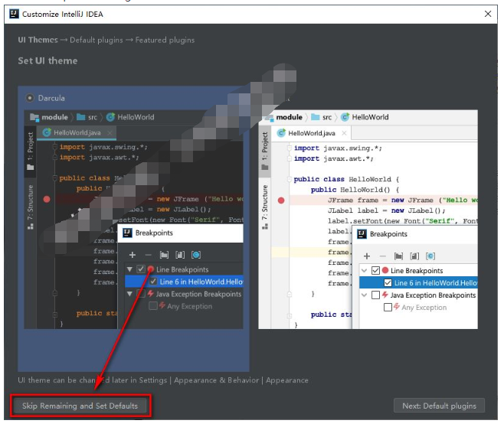
Task: Click the red breakpoint dot in Darcula gutter
Action: tap(47, 200)
